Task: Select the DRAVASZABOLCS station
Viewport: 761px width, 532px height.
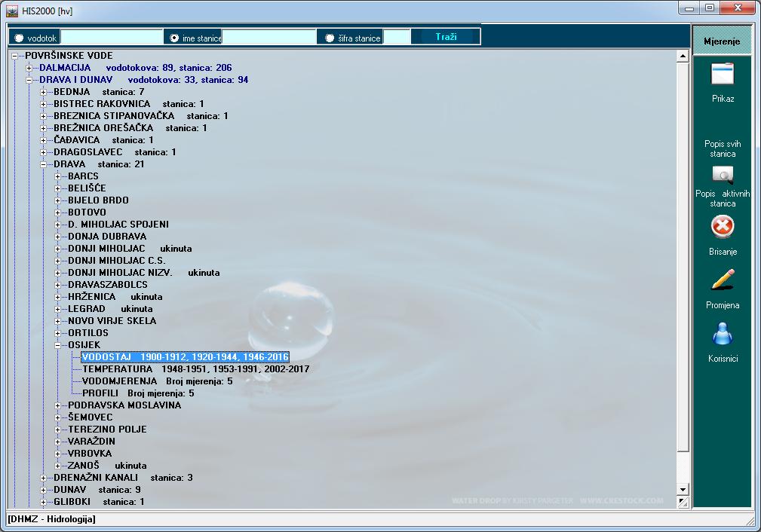Action: [108, 285]
